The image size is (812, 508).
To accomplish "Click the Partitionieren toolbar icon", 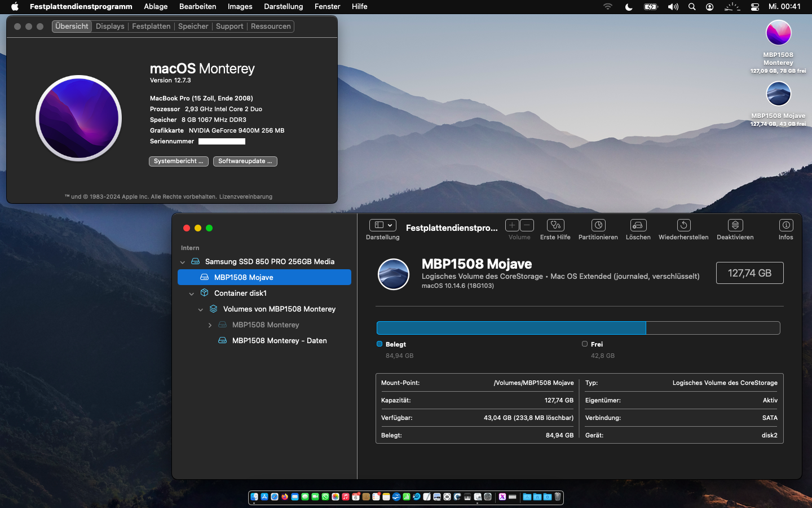I will coord(598,225).
